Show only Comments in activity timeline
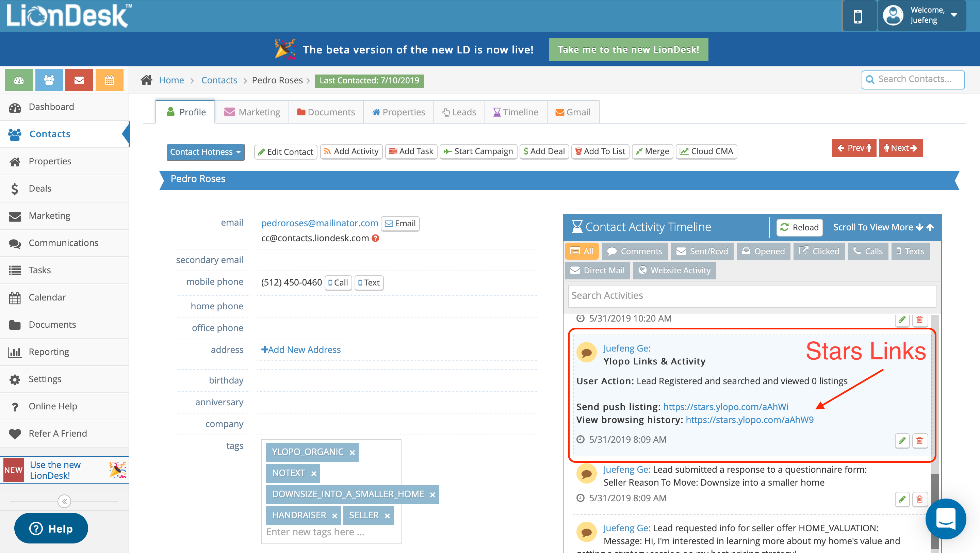 (x=635, y=251)
